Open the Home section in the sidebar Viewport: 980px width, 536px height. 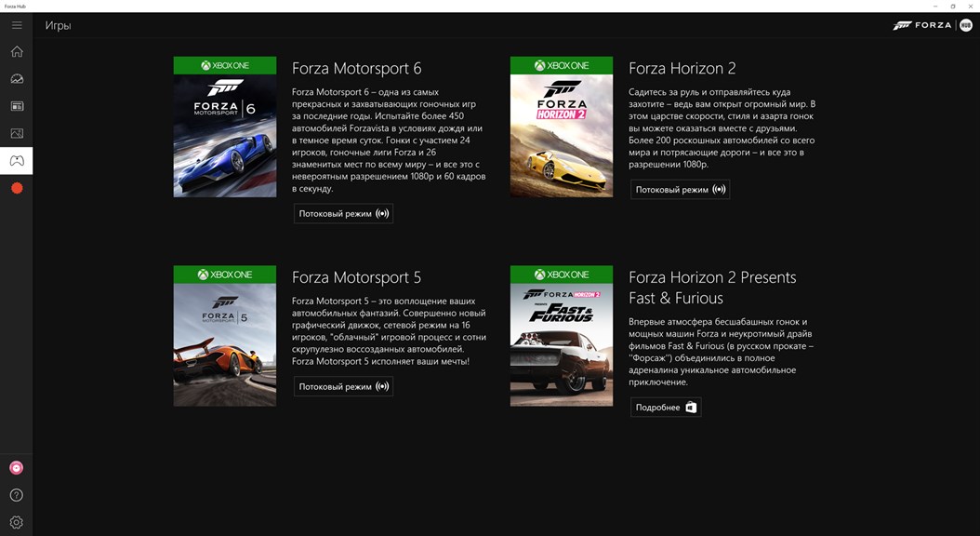[x=15, y=51]
